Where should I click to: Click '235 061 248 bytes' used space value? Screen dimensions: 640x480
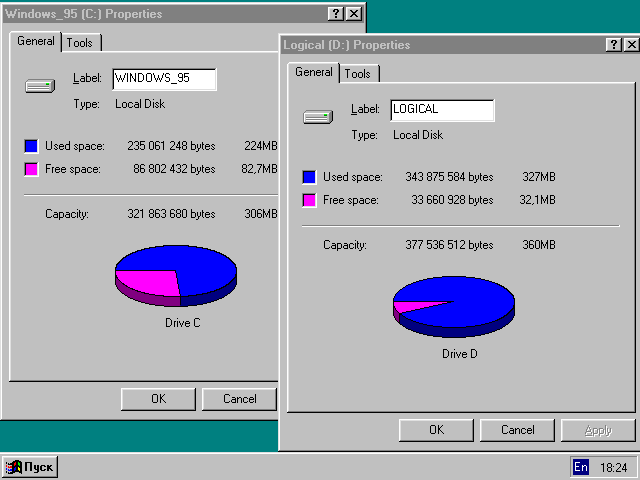click(171, 146)
